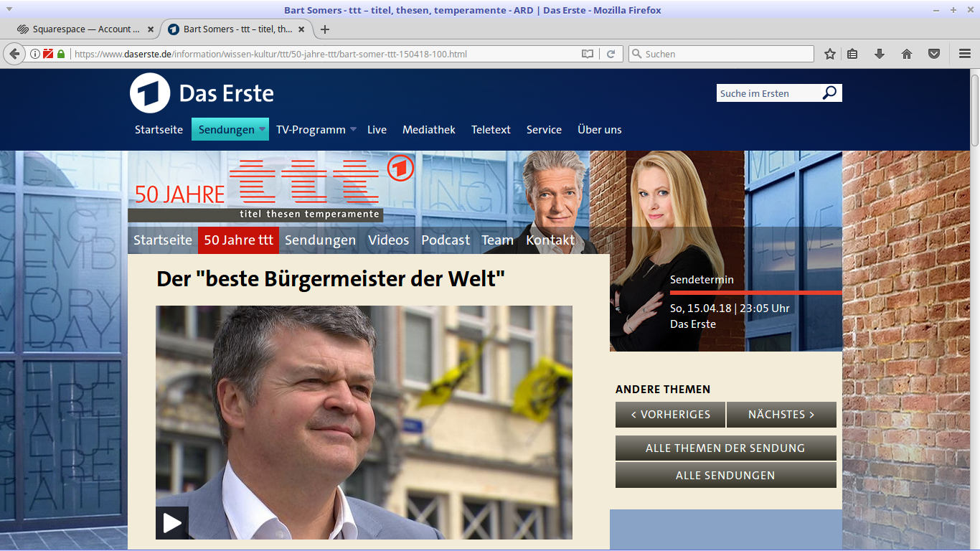Click the Der "beste Bürgermeister der Welt" headline

331,279
